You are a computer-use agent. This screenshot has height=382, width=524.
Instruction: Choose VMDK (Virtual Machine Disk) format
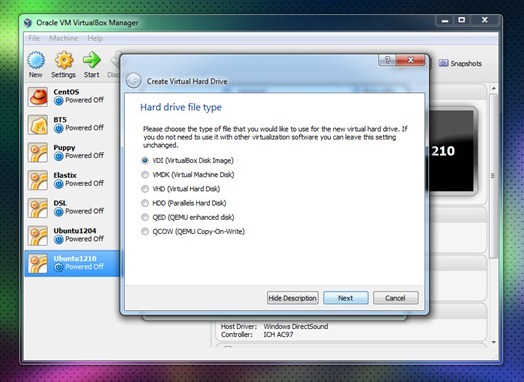point(187,175)
